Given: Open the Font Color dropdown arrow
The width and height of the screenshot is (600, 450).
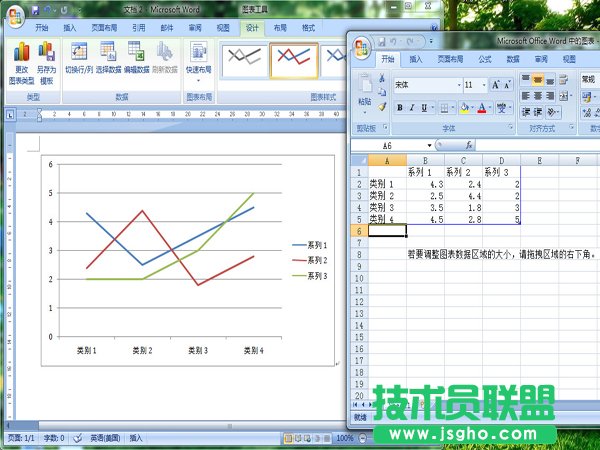Looking at the screenshot, I should pyautogui.click(x=490, y=108).
